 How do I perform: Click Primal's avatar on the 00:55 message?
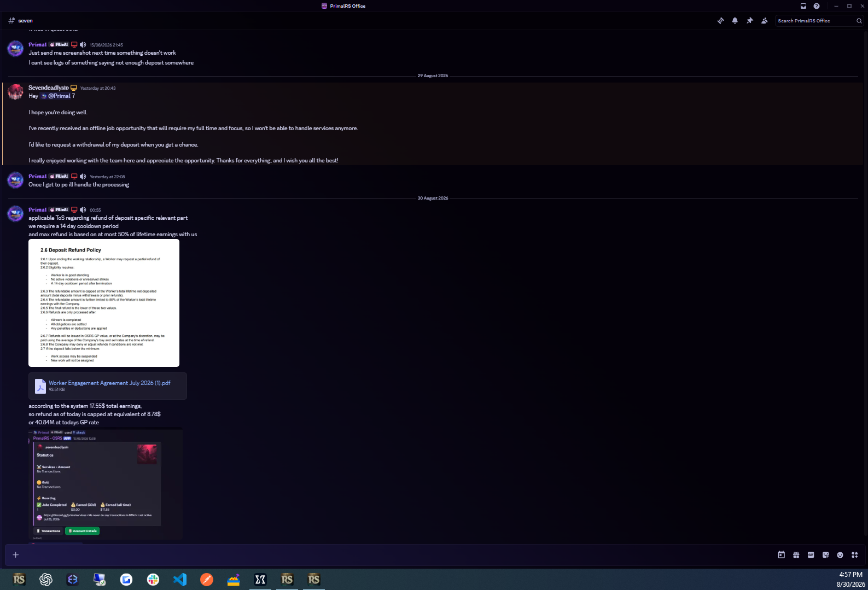tap(15, 214)
